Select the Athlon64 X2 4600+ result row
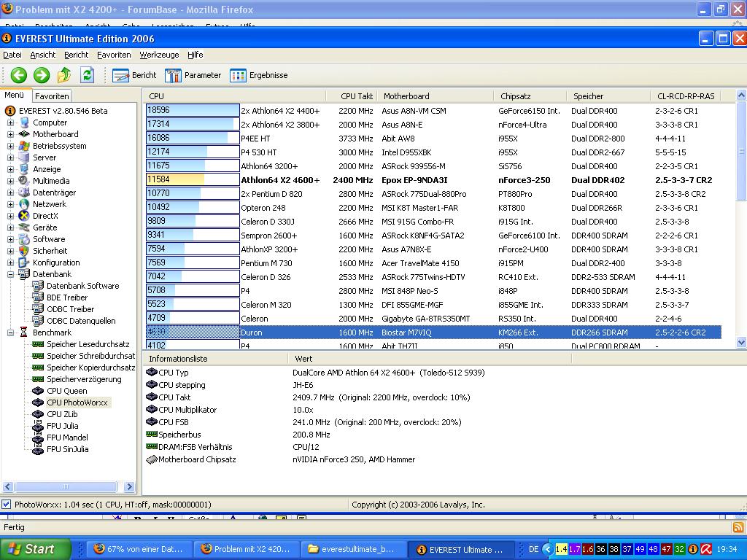747x560 pixels. pyautogui.click(x=433, y=180)
